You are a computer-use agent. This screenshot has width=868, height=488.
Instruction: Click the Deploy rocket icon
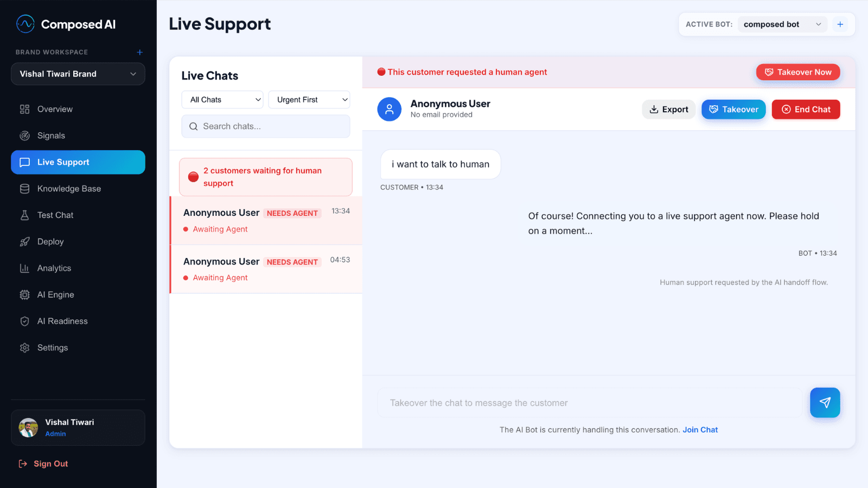(24, 242)
